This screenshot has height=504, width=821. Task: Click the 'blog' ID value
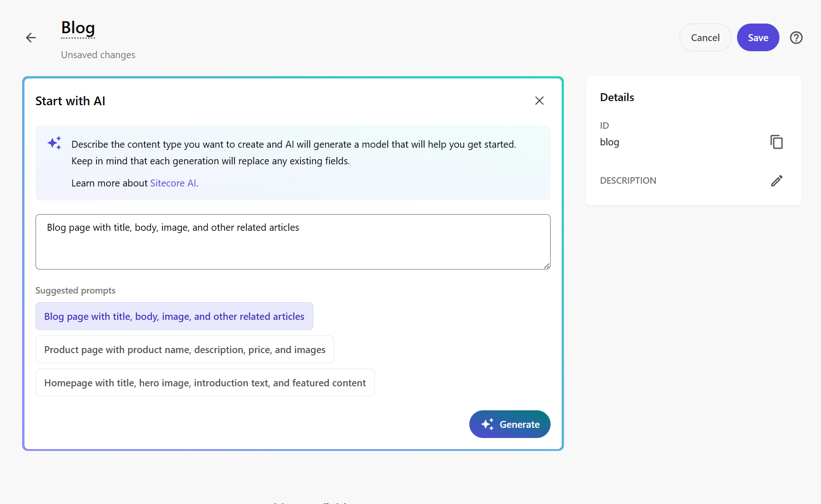(609, 142)
